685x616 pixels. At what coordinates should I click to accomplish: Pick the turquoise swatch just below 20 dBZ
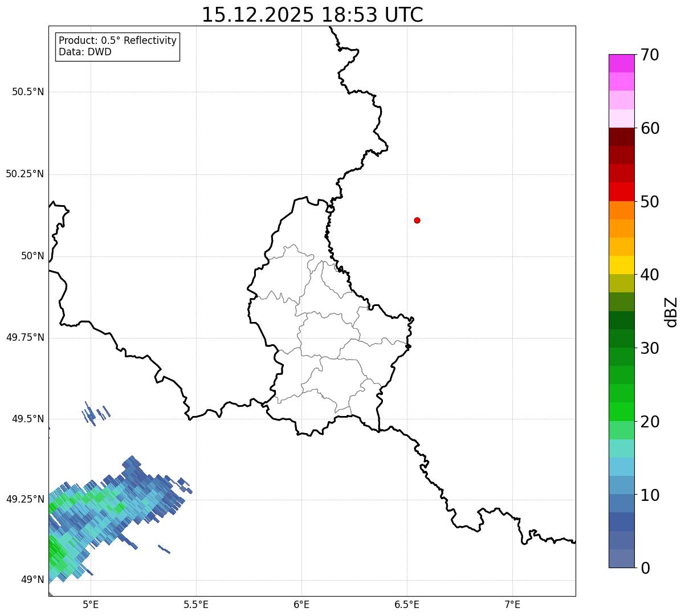(x=621, y=448)
